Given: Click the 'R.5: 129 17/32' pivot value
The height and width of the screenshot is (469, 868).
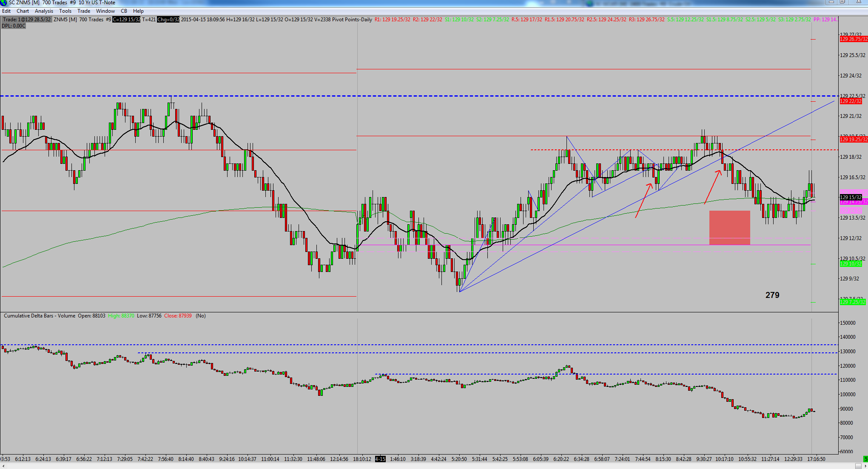Looking at the screenshot, I should pos(527,20).
